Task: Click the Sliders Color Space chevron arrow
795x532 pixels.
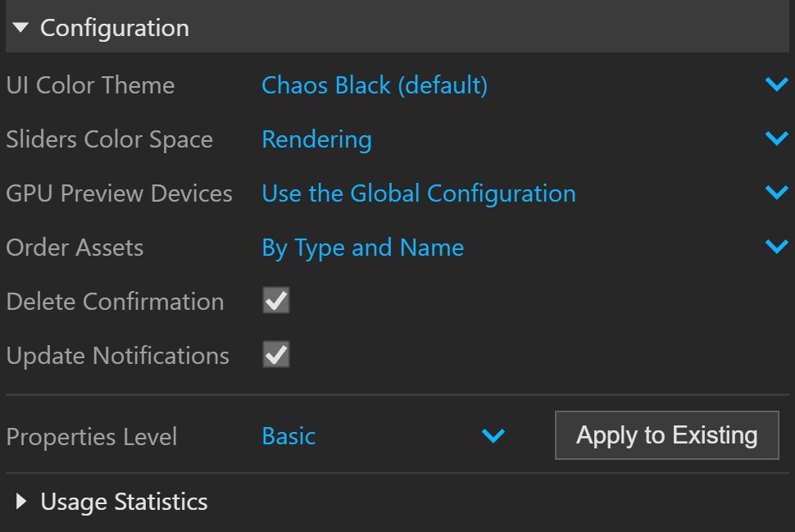Action: [776, 138]
